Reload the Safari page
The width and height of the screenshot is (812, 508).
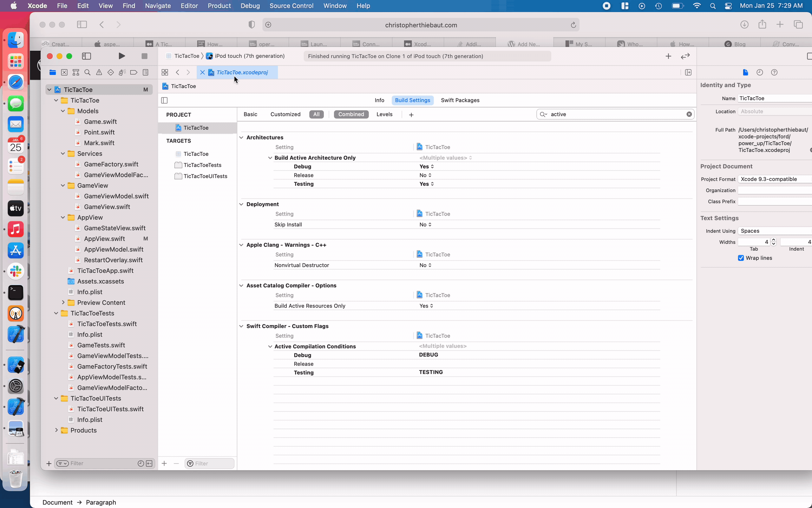point(573,25)
